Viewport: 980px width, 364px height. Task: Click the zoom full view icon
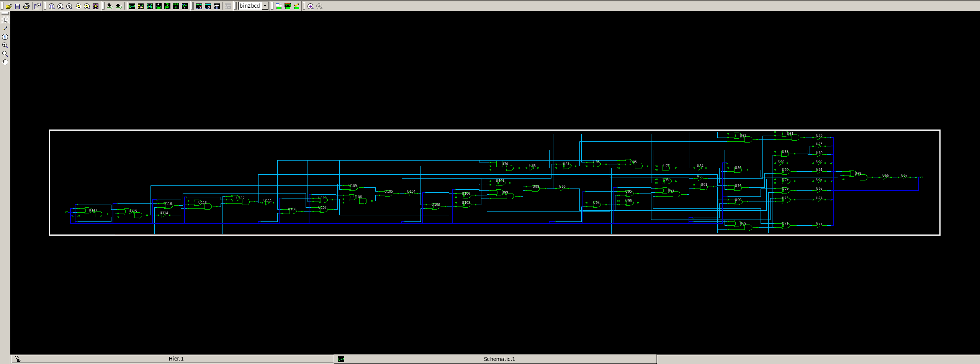52,6
